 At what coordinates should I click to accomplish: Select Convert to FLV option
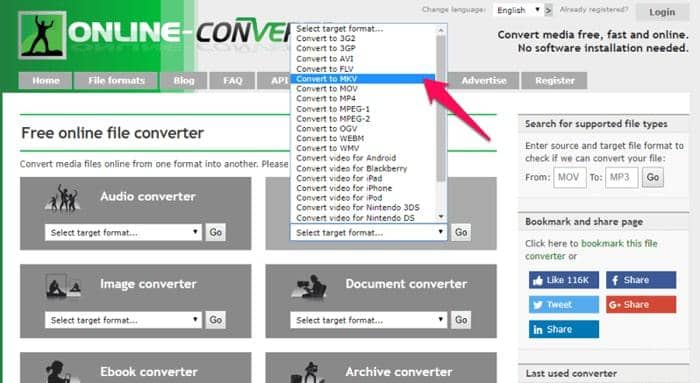pos(363,69)
